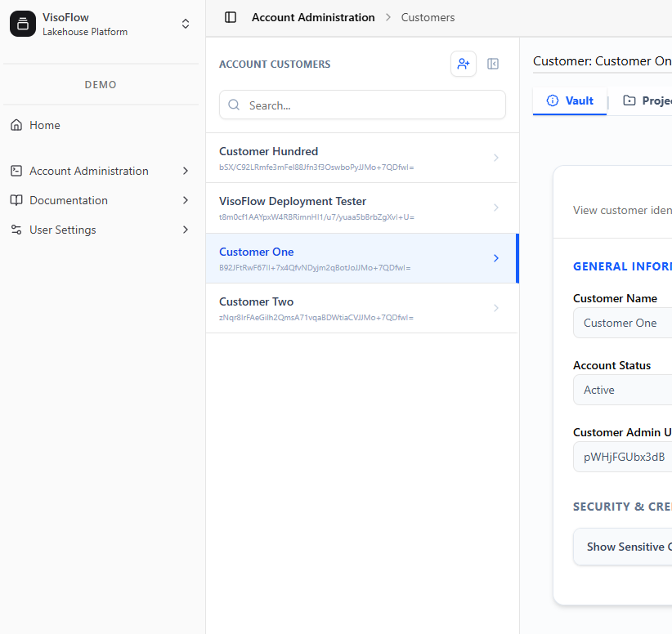Click Show Sensitive button
672x634 pixels.
pyautogui.click(x=625, y=547)
